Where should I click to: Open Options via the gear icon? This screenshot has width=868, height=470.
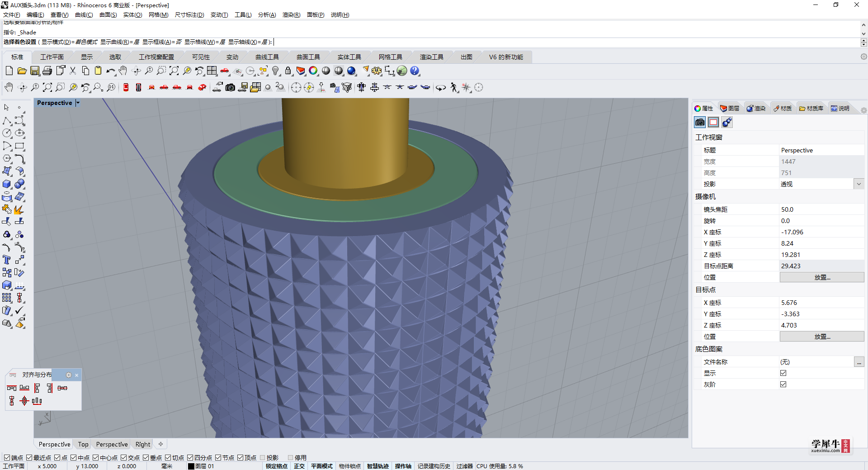[x=377, y=71]
